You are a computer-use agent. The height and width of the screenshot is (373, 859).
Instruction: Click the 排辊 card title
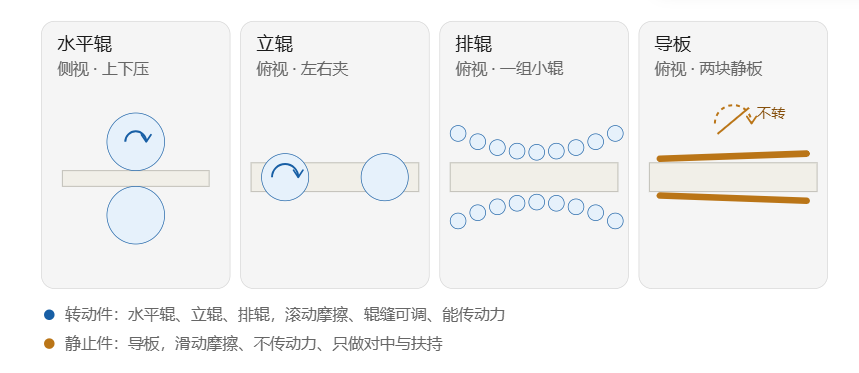point(473,44)
